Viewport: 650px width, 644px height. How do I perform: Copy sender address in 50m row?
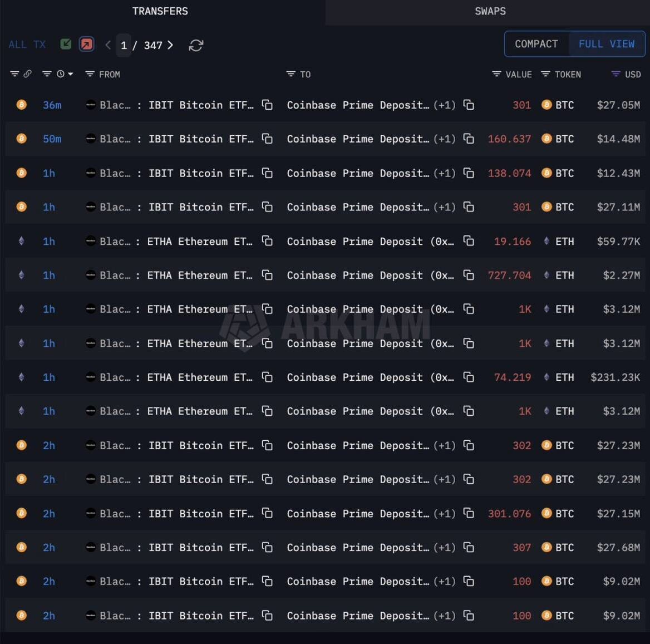267,139
